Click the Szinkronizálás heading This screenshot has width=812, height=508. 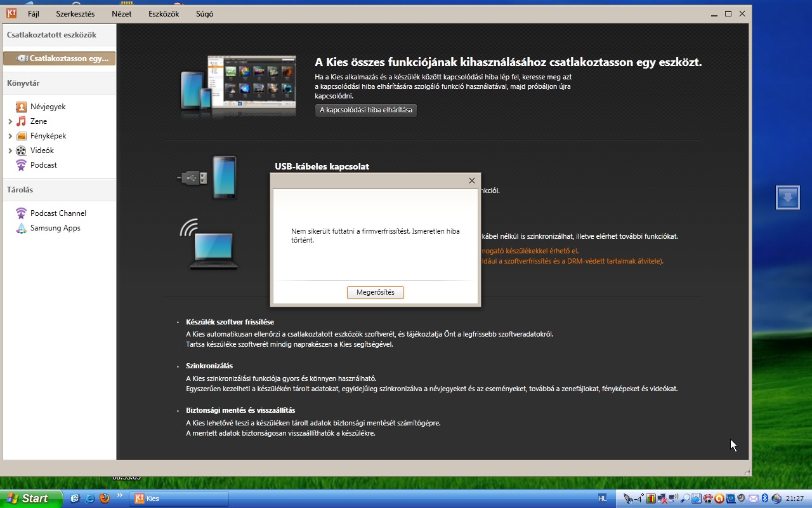[x=209, y=366]
